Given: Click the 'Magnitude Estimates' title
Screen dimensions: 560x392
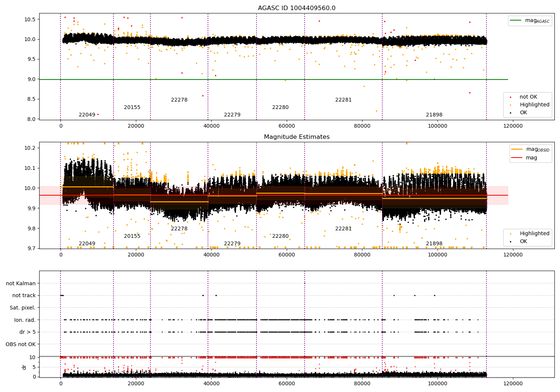Looking at the screenshot, I should 296,137.
